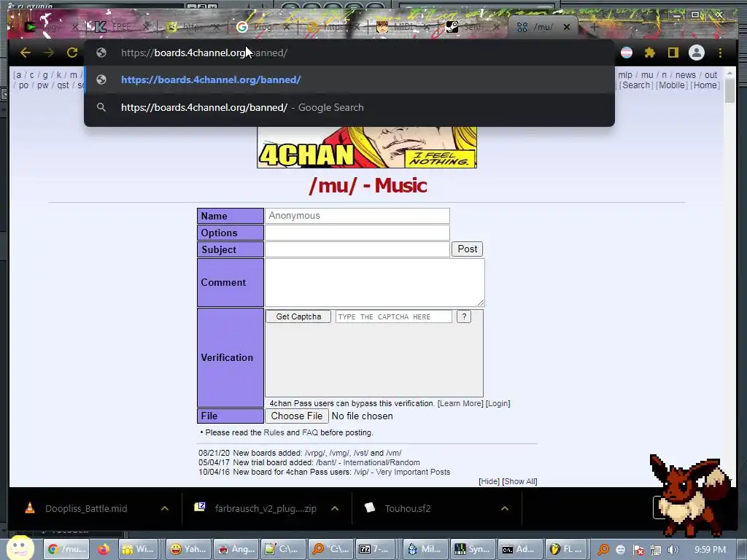Open the Firefox taskbar icon
The width and height of the screenshot is (747, 560).
tap(104, 549)
